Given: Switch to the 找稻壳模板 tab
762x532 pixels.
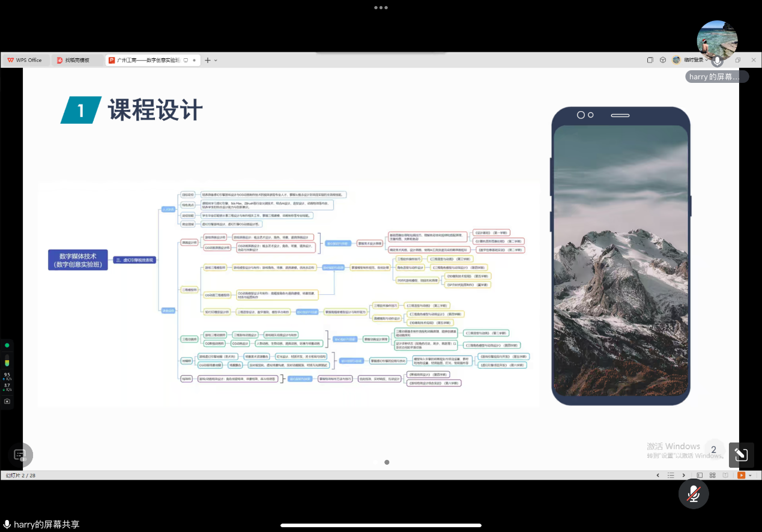Looking at the screenshot, I should pyautogui.click(x=77, y=60).
